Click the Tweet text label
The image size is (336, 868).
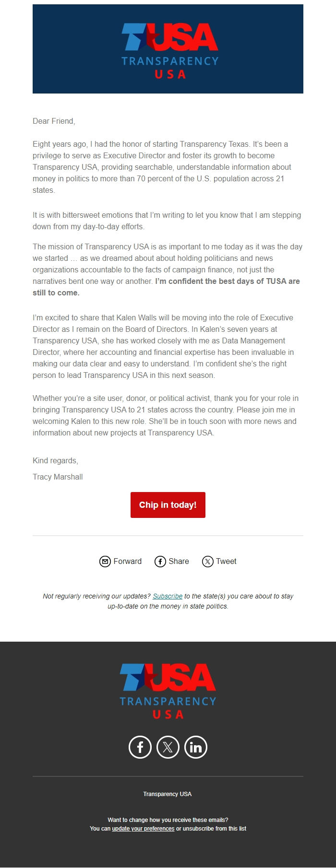click(x=226, y=561)
